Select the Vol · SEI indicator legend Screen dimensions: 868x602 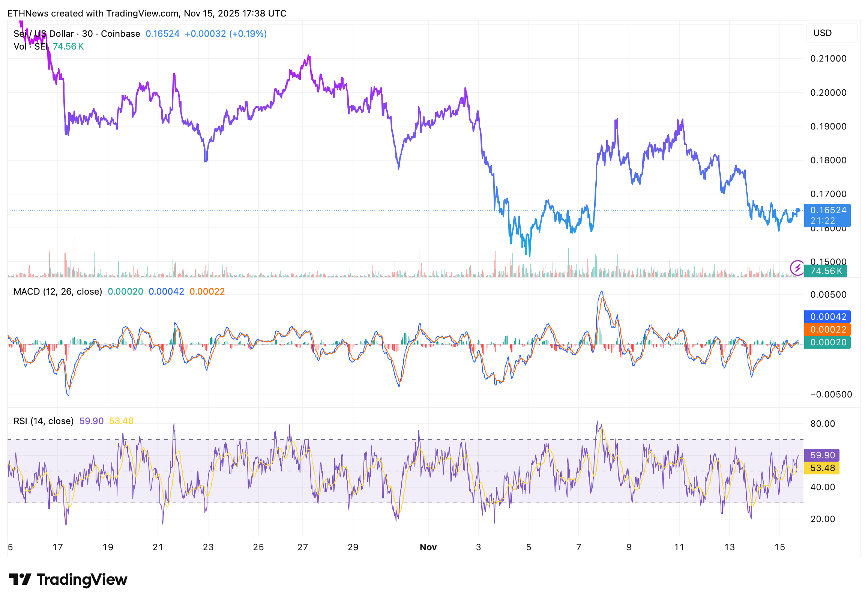tap(30, 47)
